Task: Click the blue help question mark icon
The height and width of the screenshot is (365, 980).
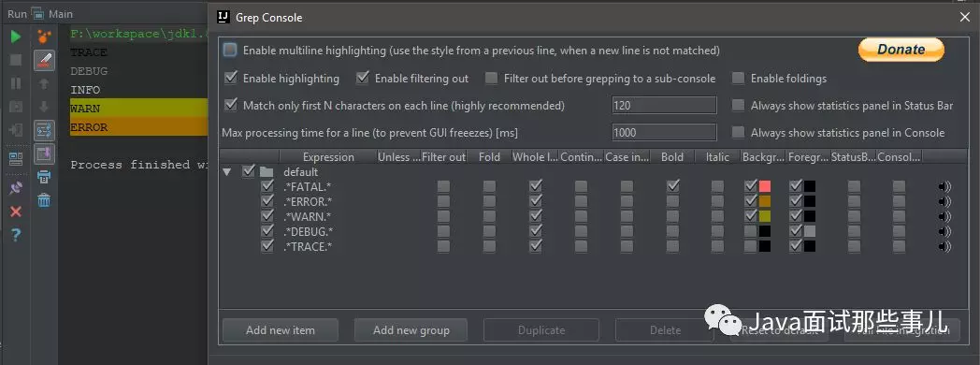Action: pos(16,235)
